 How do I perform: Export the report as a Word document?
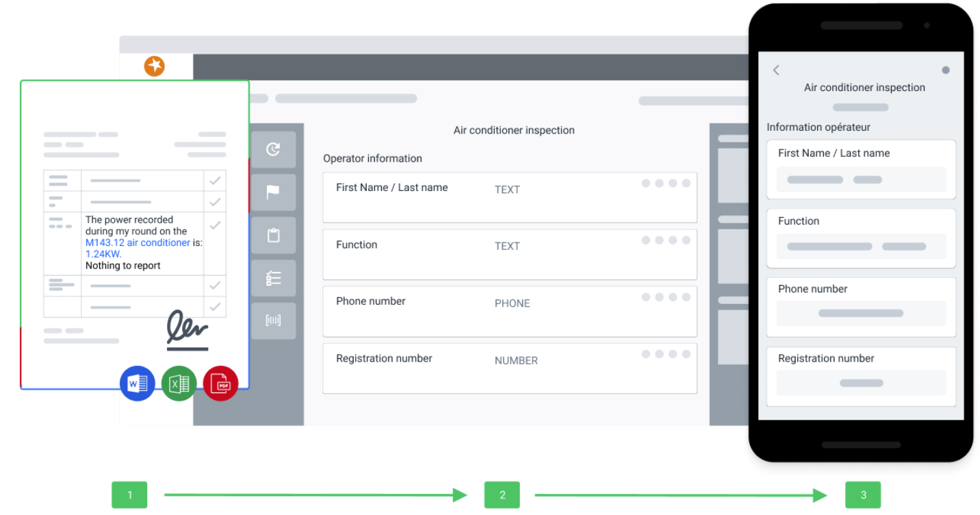(x=137, y=384)
